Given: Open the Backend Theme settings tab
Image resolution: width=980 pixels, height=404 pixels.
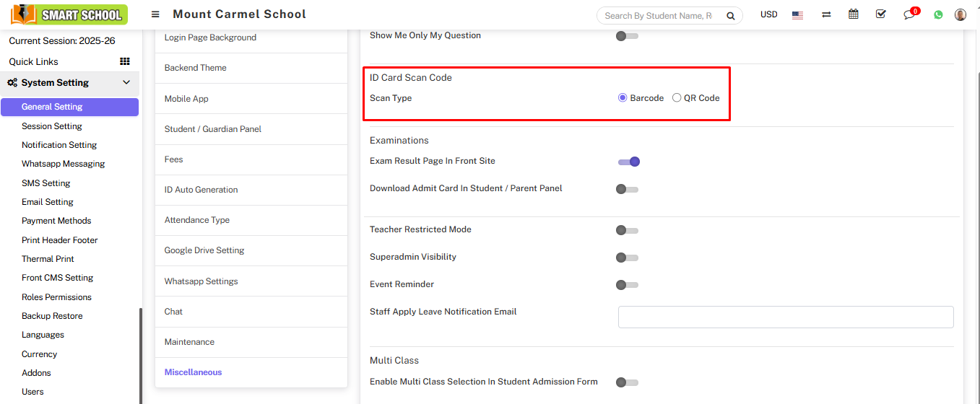Looking at the screenshot, I should (x=195, y=68).
